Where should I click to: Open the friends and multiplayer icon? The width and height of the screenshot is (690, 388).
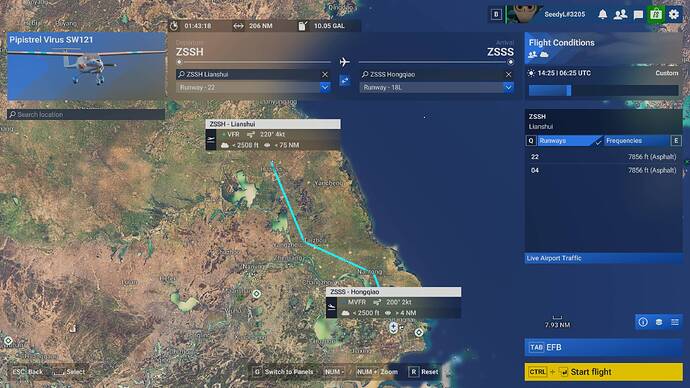[620, 15]
